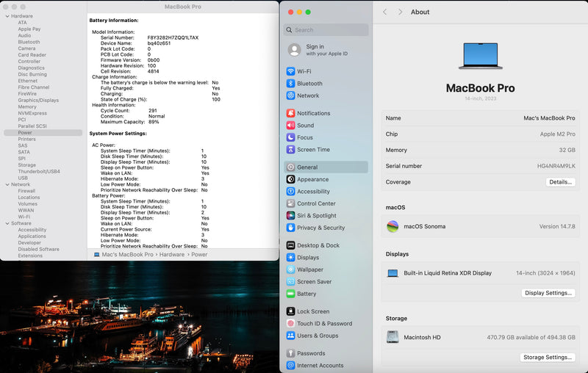Open the Privacy & Security hand icon

[290, 228]
